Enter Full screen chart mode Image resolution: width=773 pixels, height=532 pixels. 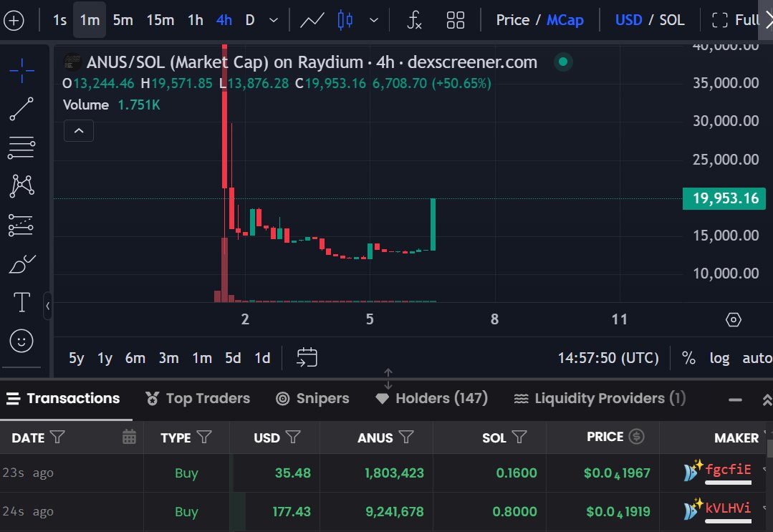736,20
